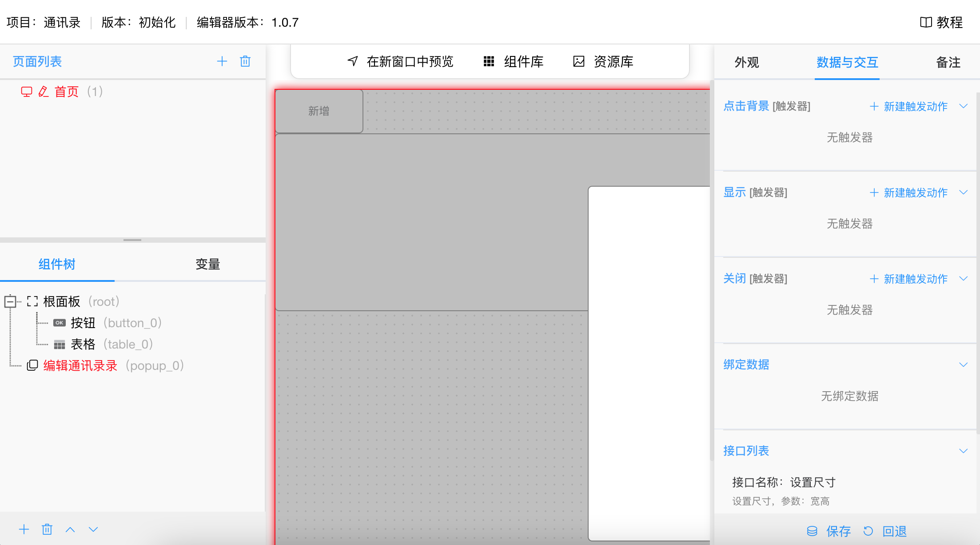Screen dimensions: 980x545
Task: Click the popup icon for popup_0
Action: (x=32, y=365)
